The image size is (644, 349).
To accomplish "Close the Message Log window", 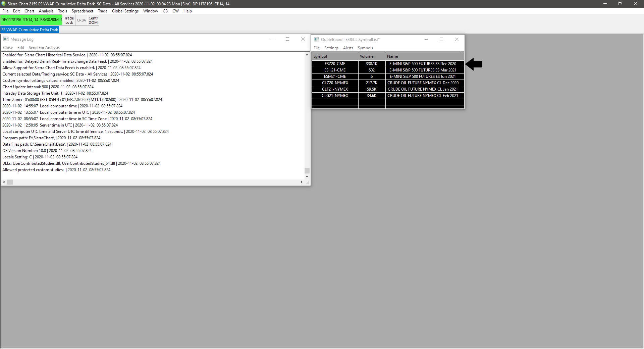I will point(303,39).
